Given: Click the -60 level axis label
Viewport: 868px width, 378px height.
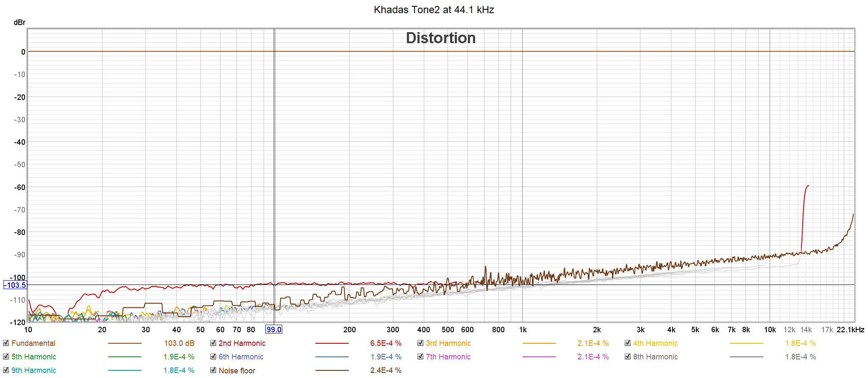Looking at the screenshot, I should [19, 188].
